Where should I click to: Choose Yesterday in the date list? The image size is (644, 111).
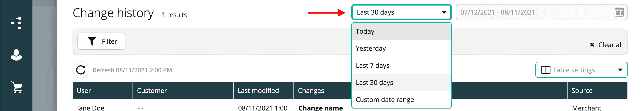371,48
